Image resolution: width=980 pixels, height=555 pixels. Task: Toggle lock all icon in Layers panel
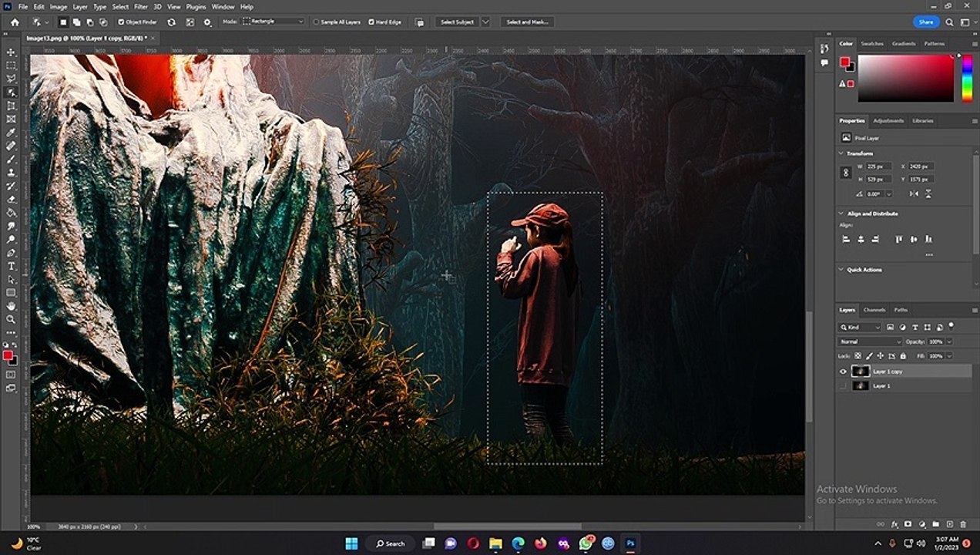pos(903,356)
